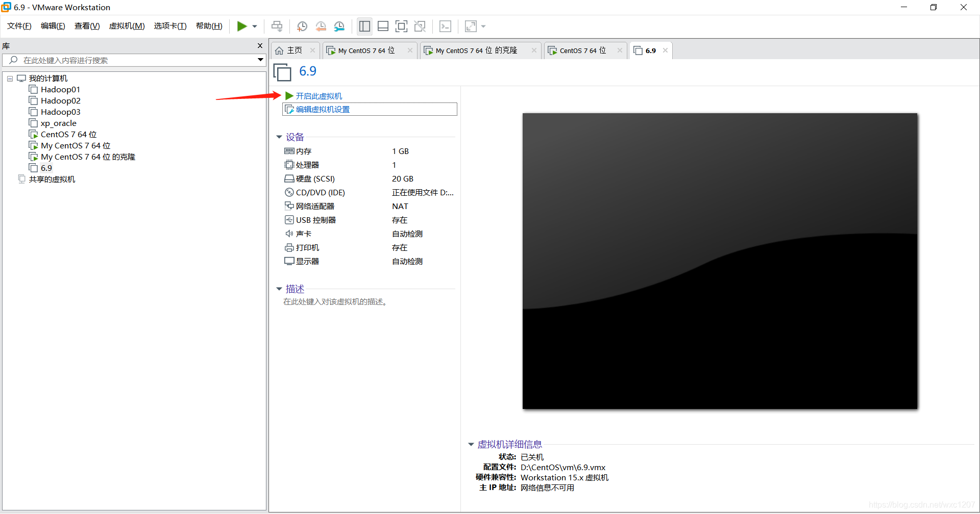Open the 声卡 device entry
This screenshot has width=980, height=514.
click(x=298, y=234)
